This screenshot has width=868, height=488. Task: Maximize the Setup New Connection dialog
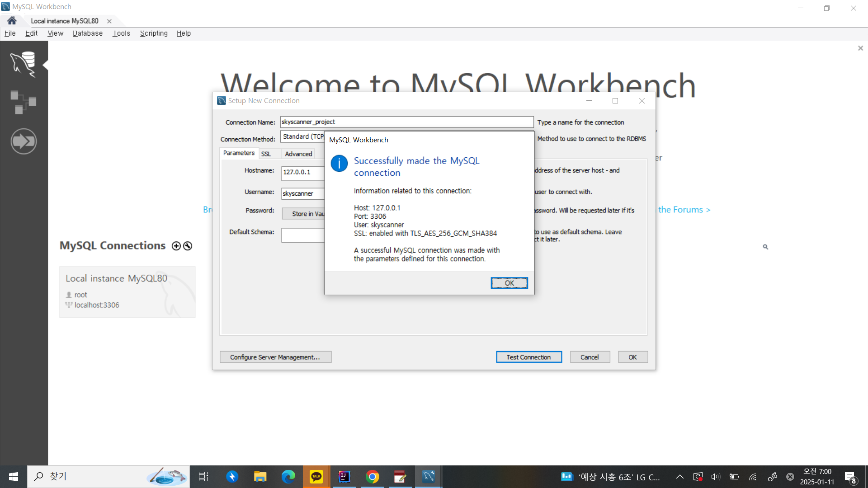point(615,101)
